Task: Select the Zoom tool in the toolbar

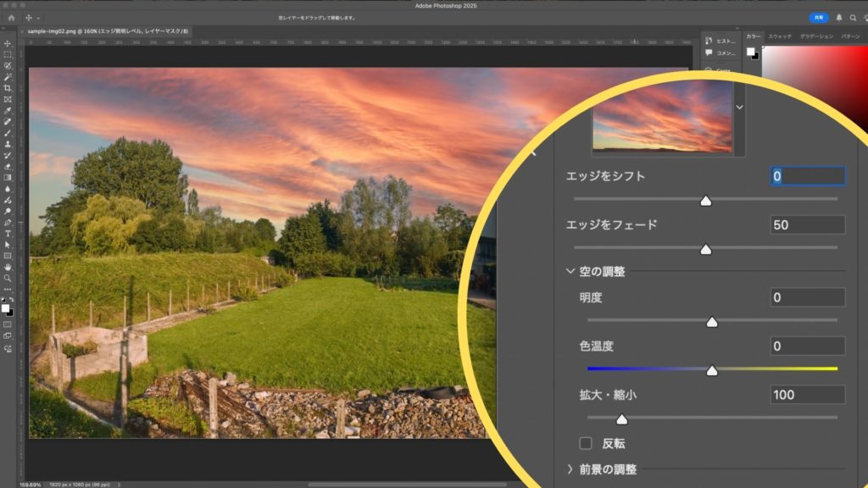Action: [x=8, y=278]
